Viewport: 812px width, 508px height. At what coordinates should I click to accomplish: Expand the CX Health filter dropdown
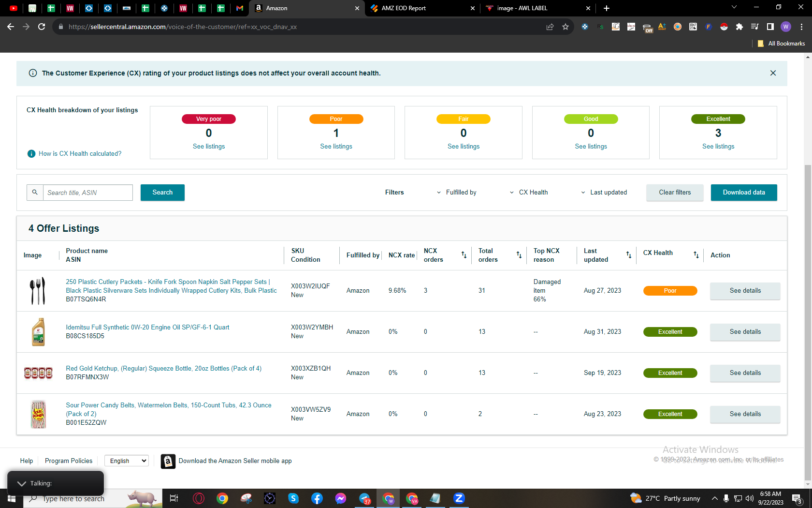click(x=529, y=193)
